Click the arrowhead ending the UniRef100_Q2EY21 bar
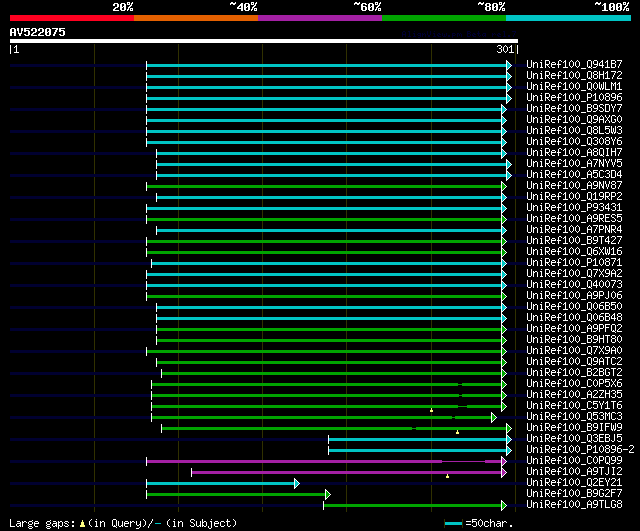 coord(297,484)
